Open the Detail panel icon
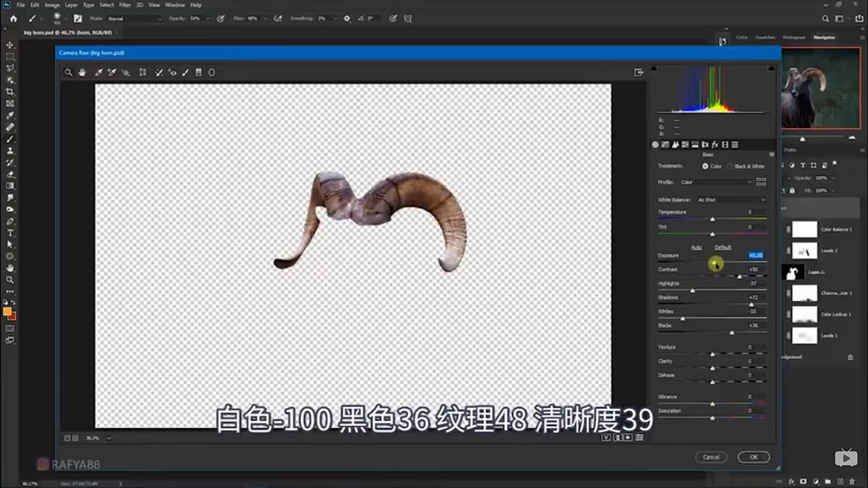868x488 pixels. coord(674,145)
